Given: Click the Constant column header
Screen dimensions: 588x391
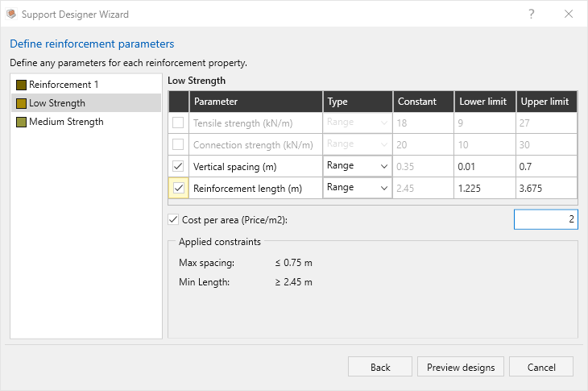Looking at the screenshot, I should coord(424,102).
